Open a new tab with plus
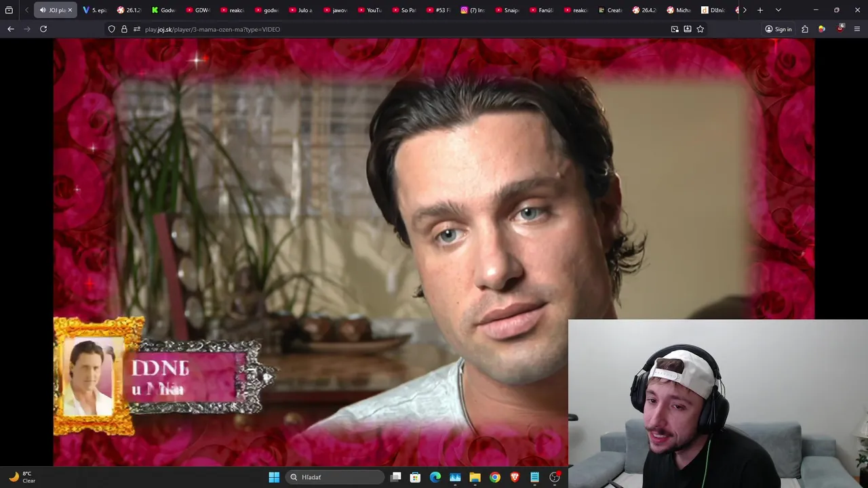This screenshot has height=488, width=868. pos(760,10)
